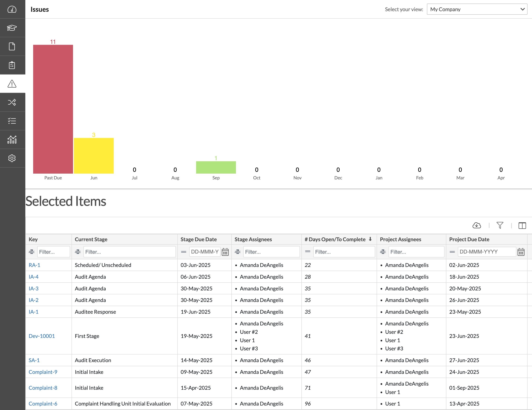Click the abc match-mode toggle on Key filter
532x410 pixels.
click(x=32, y=252)
